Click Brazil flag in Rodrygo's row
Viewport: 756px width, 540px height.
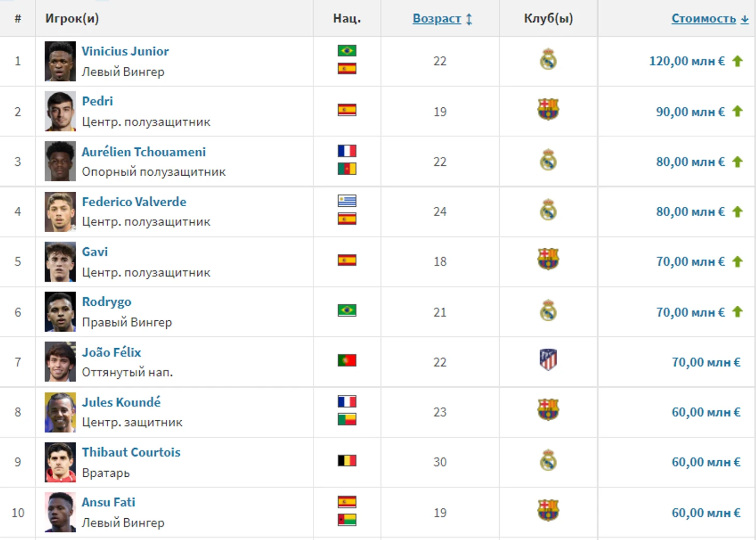click(x=346, y=310)
